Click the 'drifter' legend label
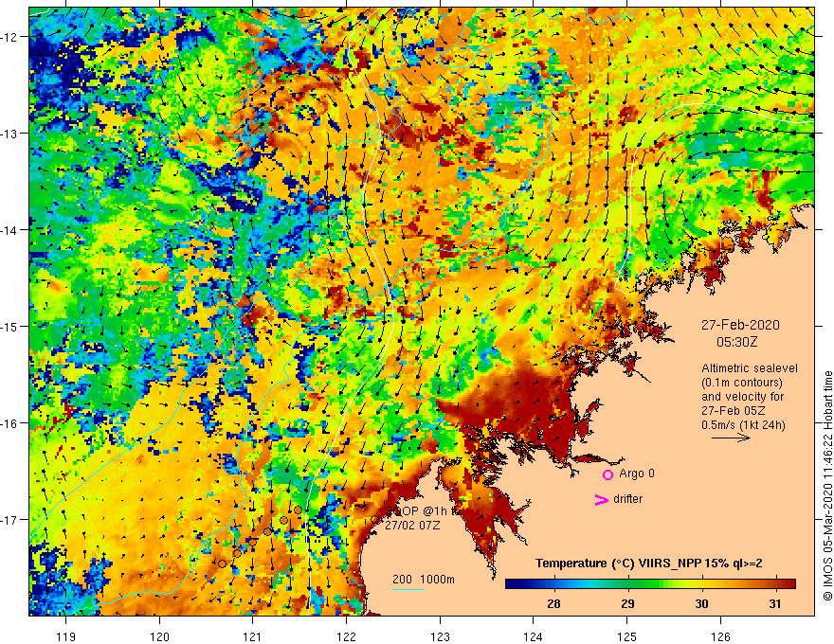The image size is (834, 644). coord(627,499)
